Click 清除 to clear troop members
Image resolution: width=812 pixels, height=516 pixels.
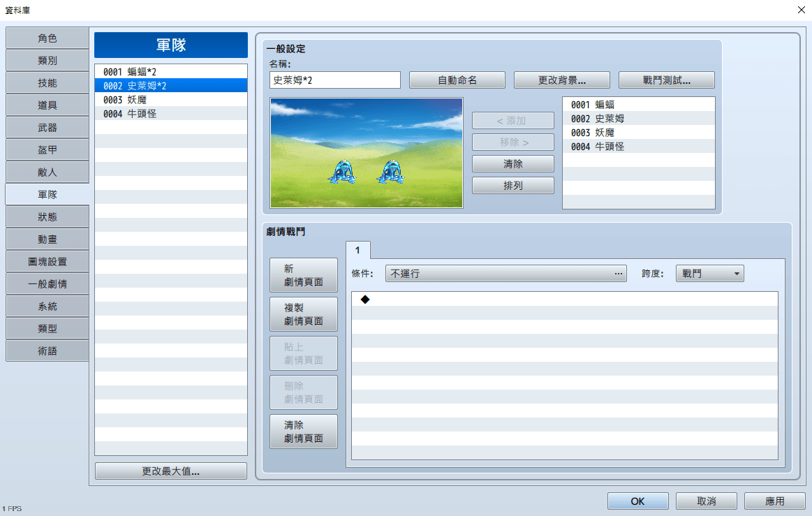click(512, 164)
